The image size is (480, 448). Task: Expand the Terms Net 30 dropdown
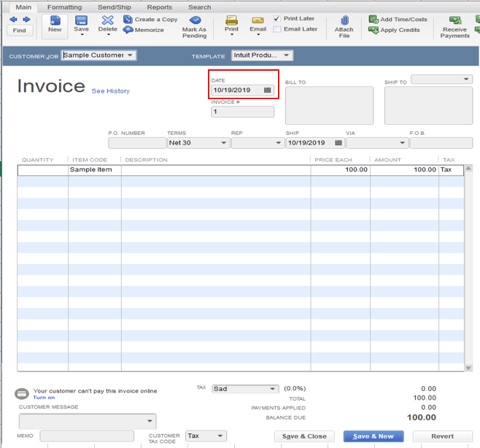224,143
